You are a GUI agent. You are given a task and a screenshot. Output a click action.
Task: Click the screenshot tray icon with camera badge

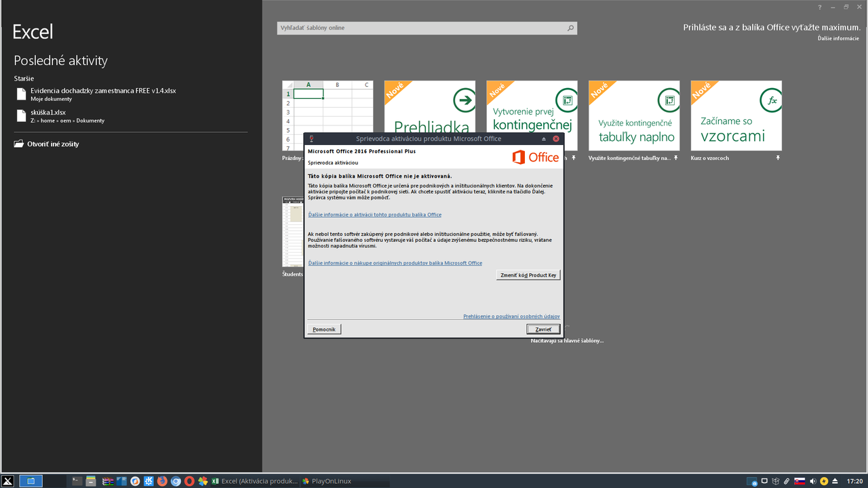click(x=752, y=481)
